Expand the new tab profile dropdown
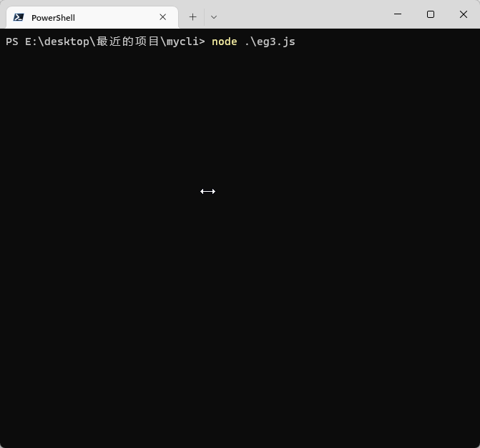The height and width of the screenshot is (448, 480). (214, 17)
